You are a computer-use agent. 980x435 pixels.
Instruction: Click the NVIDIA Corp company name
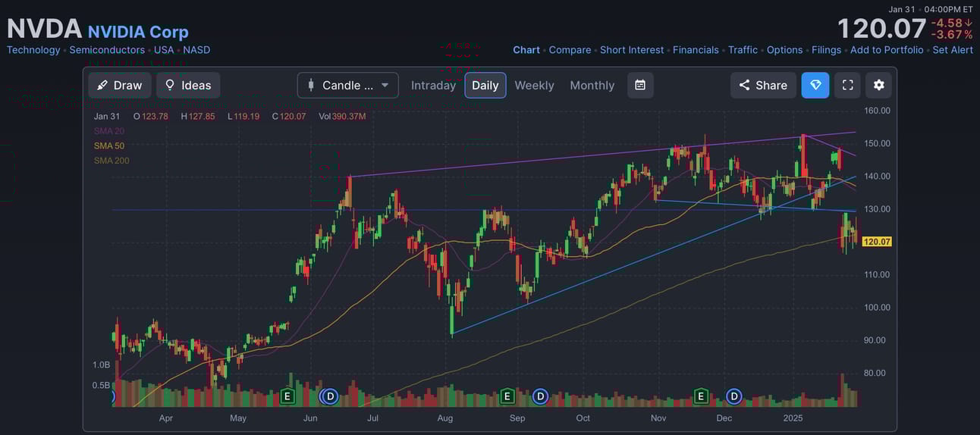point(138,32)
